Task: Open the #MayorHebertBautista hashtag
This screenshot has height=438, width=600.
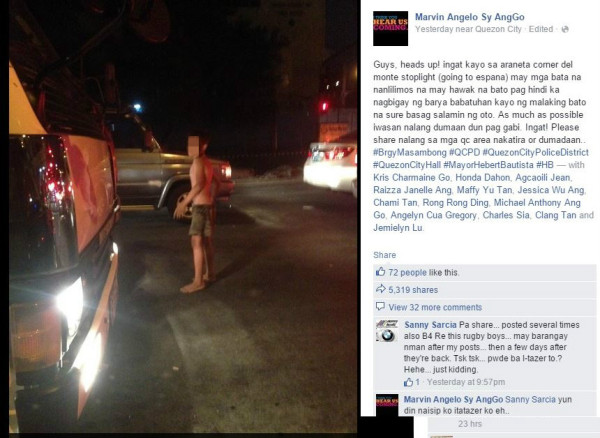Action: point(488,165)
